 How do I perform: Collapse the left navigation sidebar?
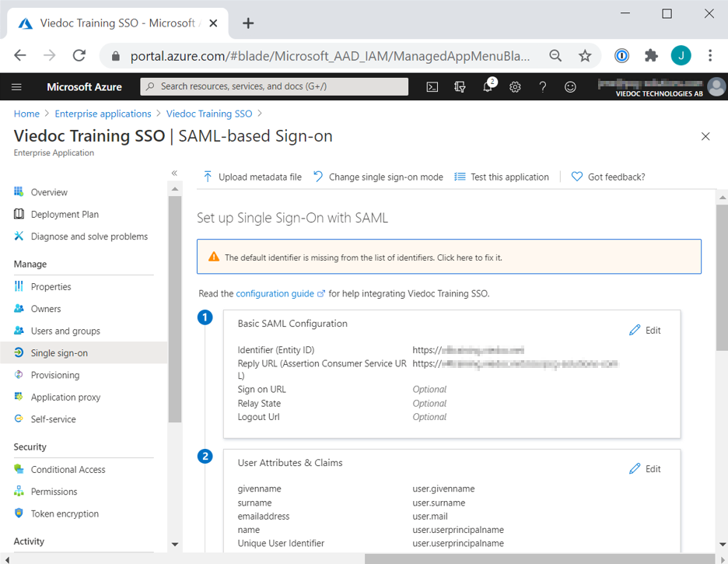coord(174,173)
